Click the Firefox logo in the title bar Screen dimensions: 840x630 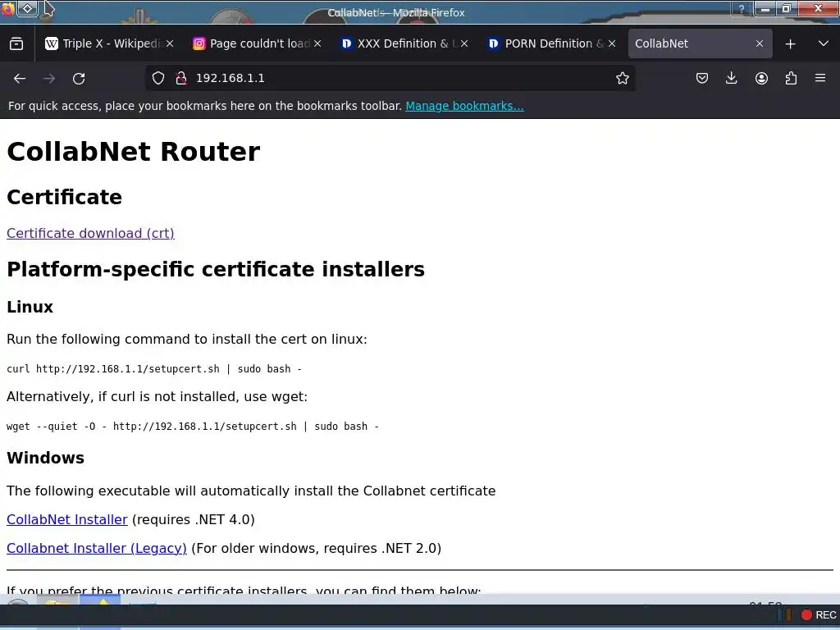[7, 9]
